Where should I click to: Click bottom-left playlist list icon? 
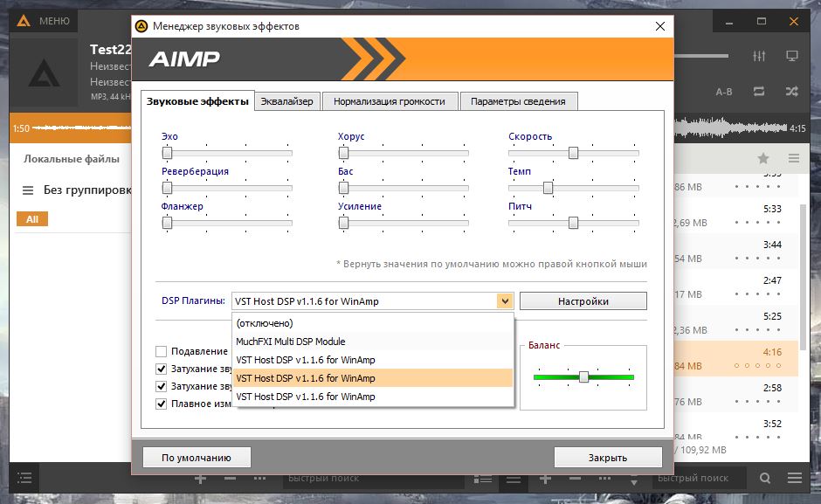[24, 478]
